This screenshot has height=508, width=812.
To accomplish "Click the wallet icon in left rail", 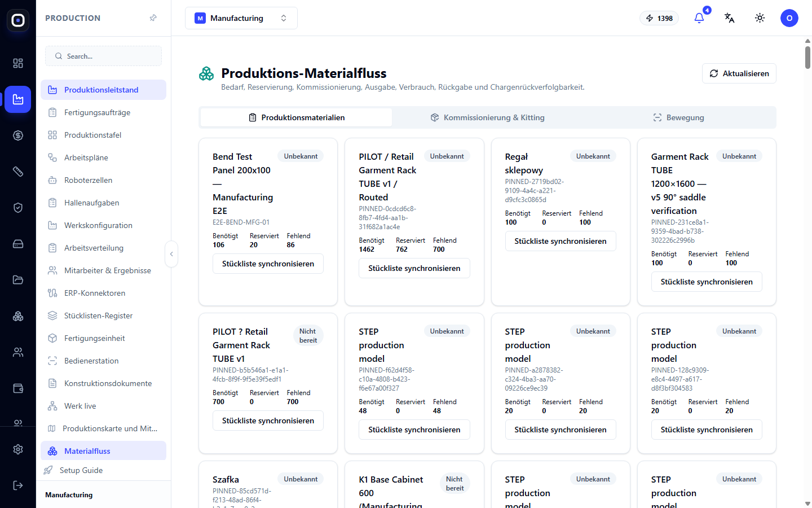I will pos(18,388).
